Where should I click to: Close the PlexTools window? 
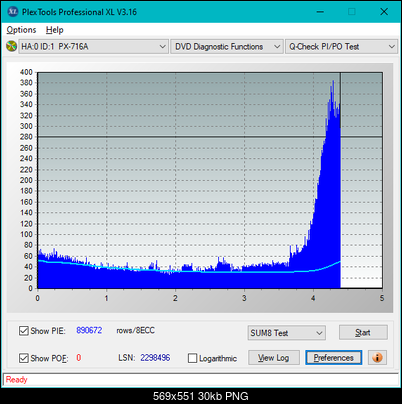point(384,12)
